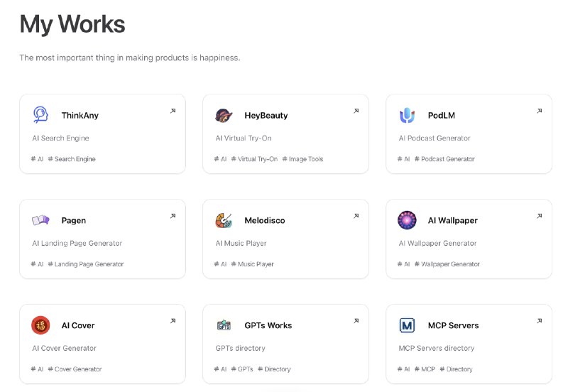Viewport: 568px width, 392px height.
Task: Click the AI Wallpaper purple circular logo
Action: (407, 220)
